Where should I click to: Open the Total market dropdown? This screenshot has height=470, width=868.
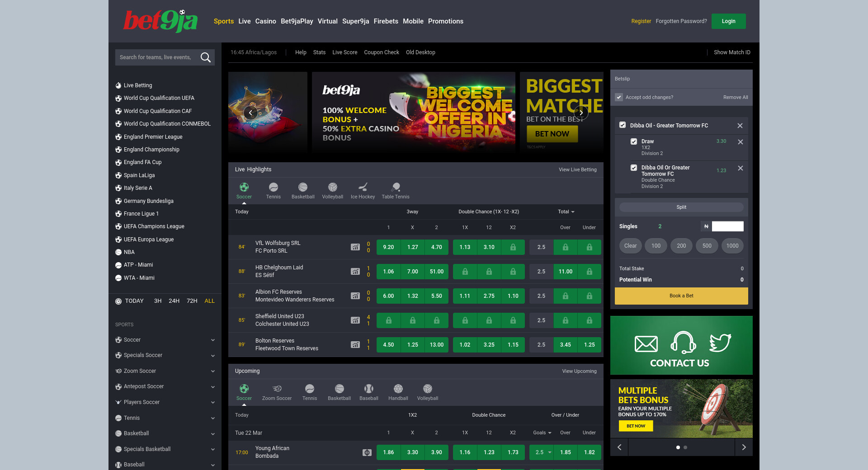click(x=566, y=212)
